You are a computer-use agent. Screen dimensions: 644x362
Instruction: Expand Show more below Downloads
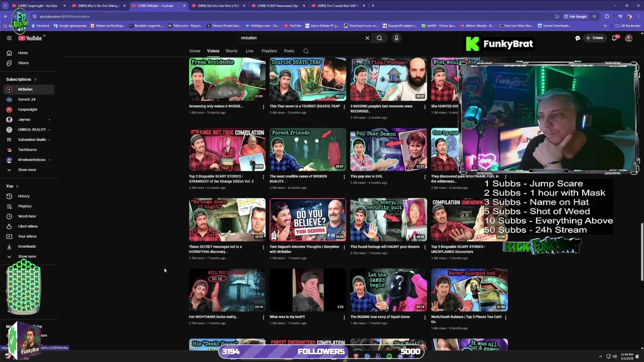click(29, 256)
